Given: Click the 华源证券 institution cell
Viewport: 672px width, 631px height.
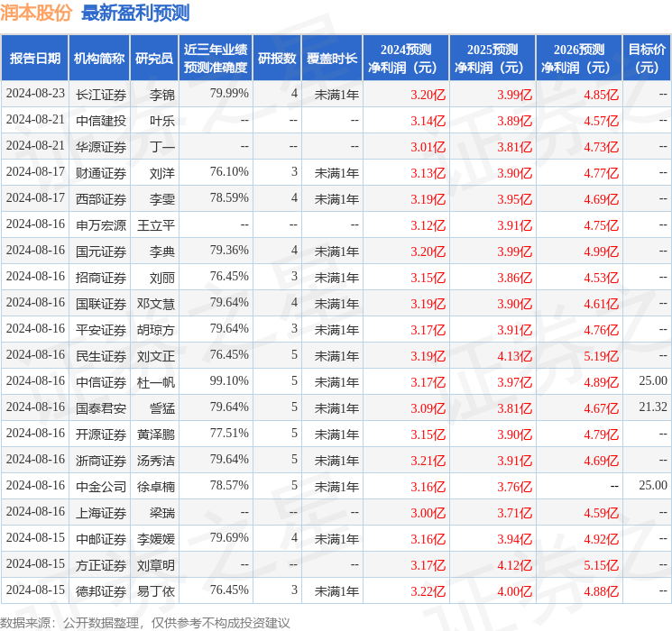Looking at the screenshot, I should tap(101, 147).
